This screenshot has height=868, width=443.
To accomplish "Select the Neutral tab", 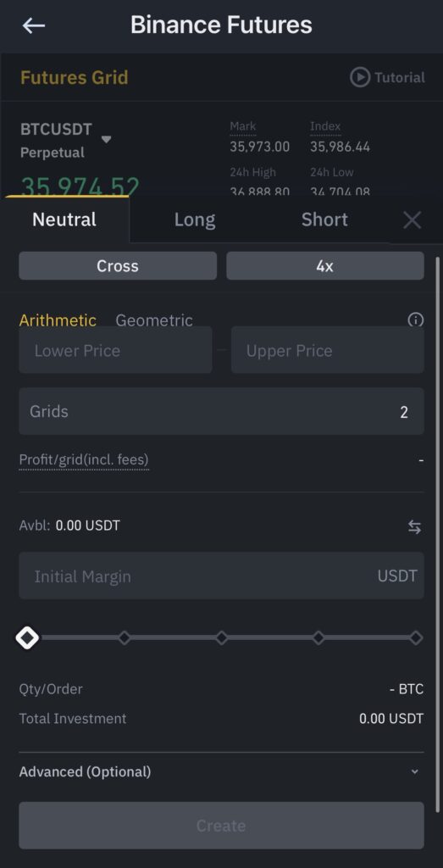I will point(64,220).
